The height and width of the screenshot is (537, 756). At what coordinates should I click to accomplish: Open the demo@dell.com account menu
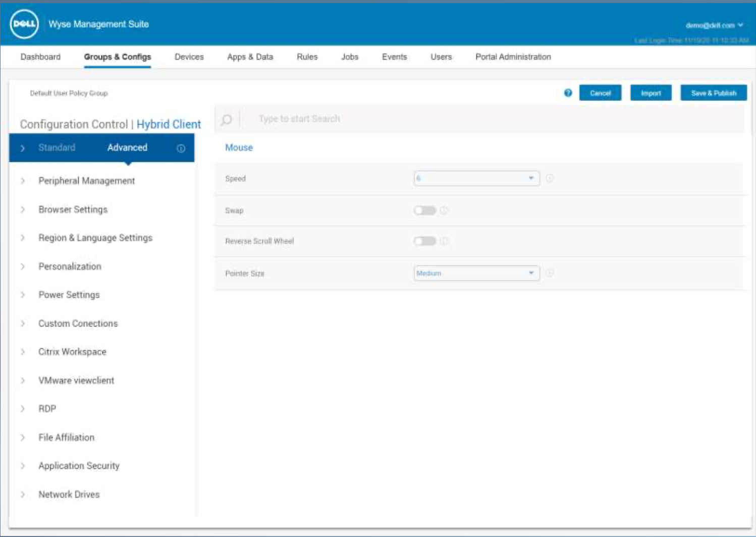pyautogui.click(x=714, y=25)
